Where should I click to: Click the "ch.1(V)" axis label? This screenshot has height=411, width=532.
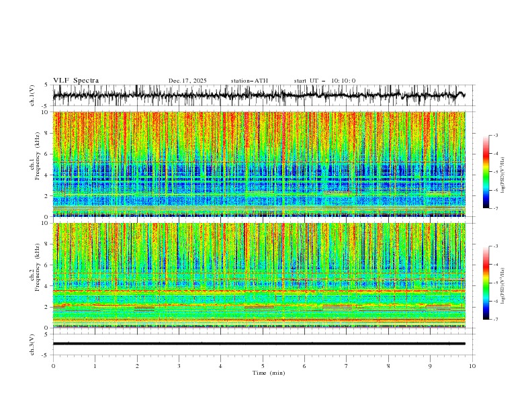[32, 95]
